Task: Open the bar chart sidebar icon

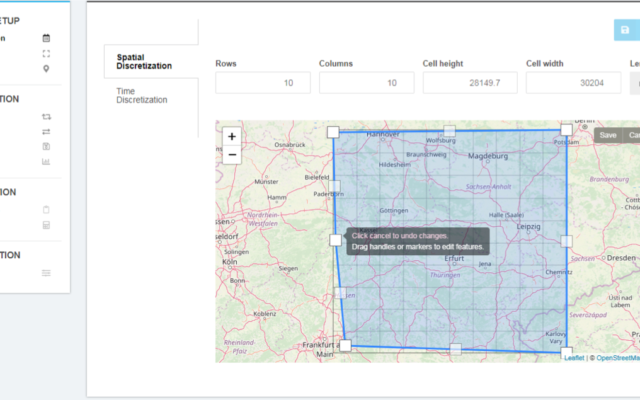Action: pos(46,162)
